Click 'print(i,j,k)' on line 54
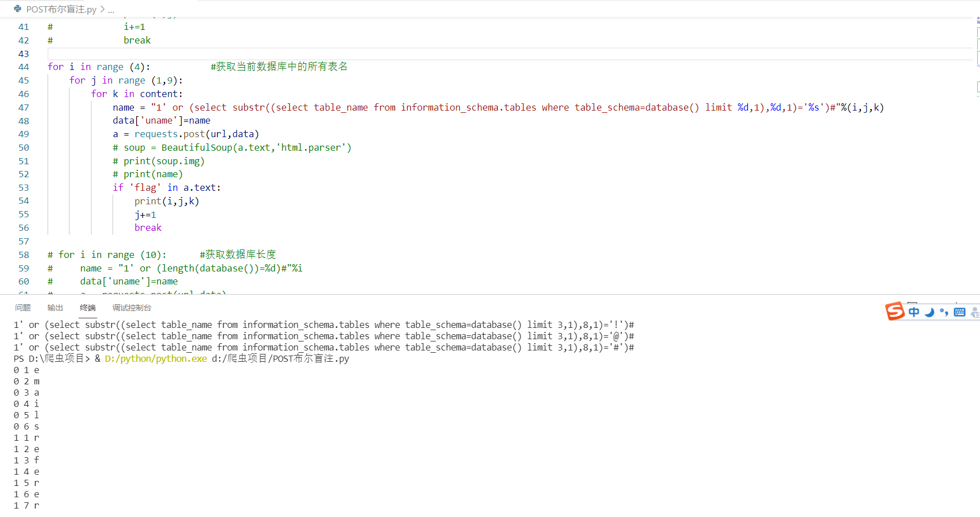980x517 pixels. click(x=167, y=201)
